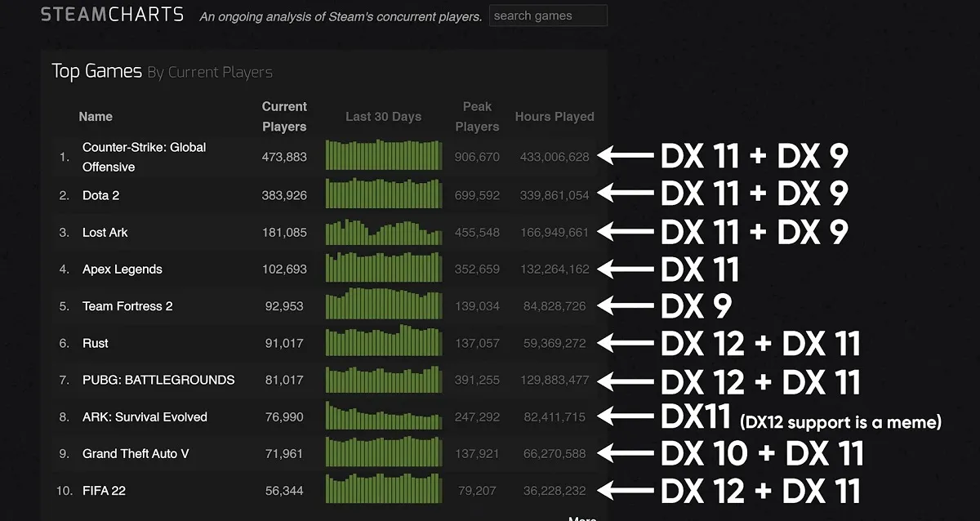Image resolution: width=980 pixels, height=521 pixels.
Task: Click the Team Fortress 2 link
Action: coord(127,306)
